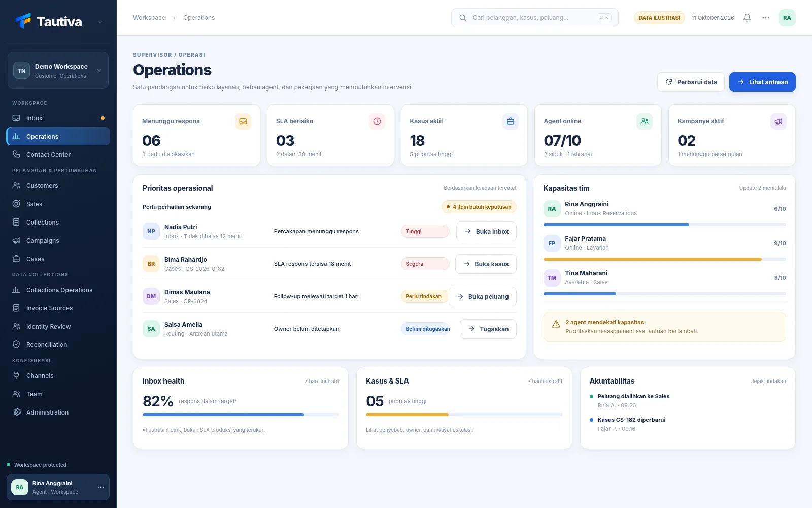Click the TM avatar for Tina Maharani

[552, 278]
